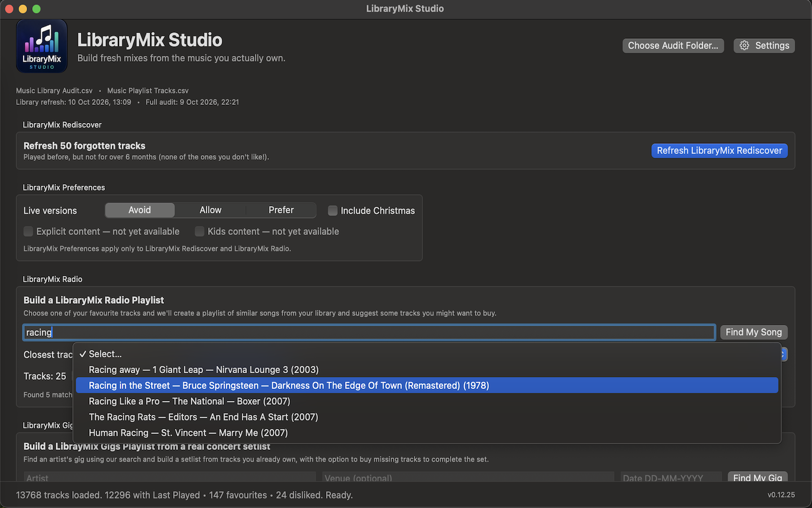Select Racing in the Street by Bruce Springsteen

click(x=427, y=386)
